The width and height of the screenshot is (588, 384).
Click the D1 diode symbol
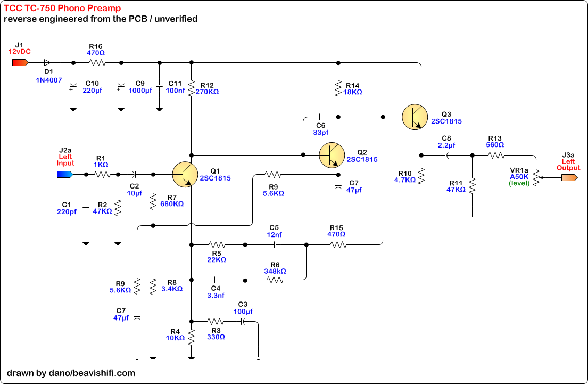tap(47, 63)
